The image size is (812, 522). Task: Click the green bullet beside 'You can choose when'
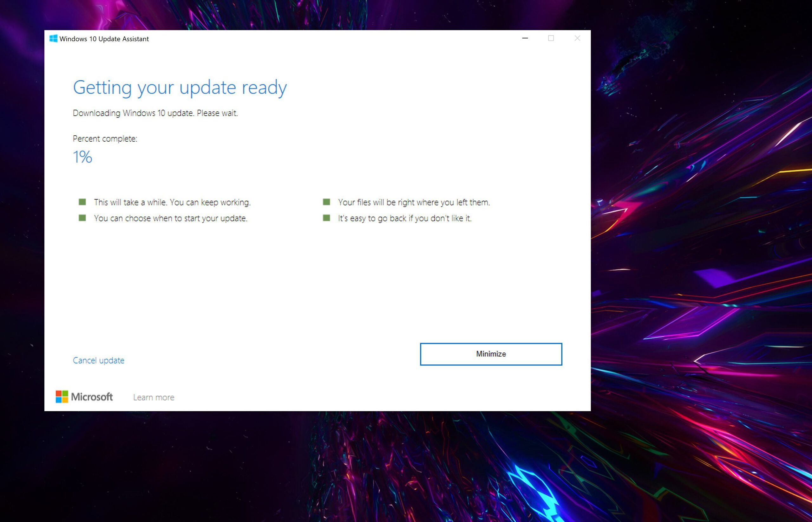point(82,218)
